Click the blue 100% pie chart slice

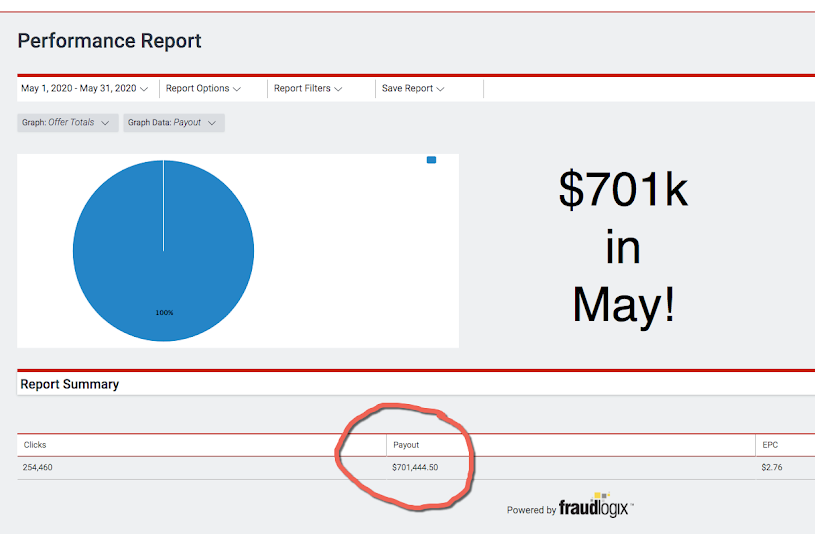pos(163,251)
